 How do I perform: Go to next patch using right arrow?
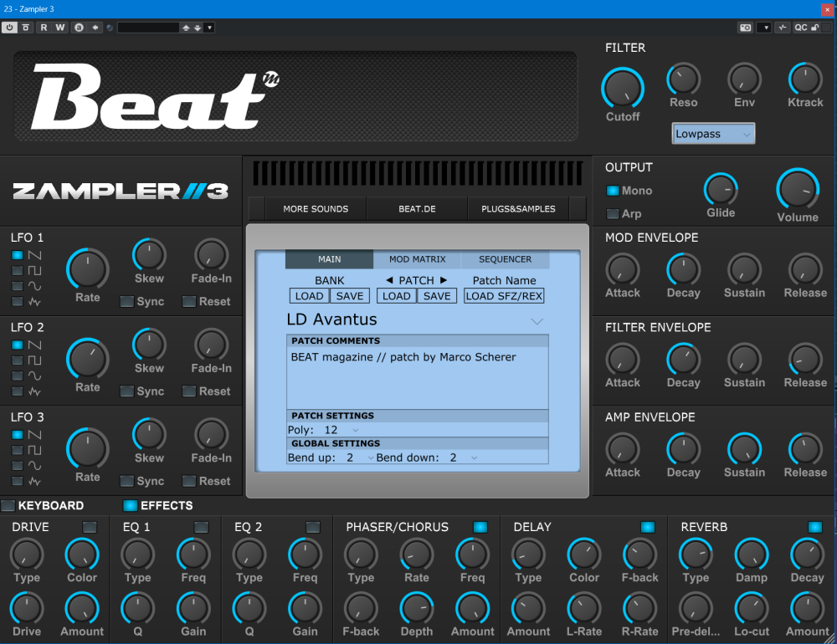coord(444,280)
